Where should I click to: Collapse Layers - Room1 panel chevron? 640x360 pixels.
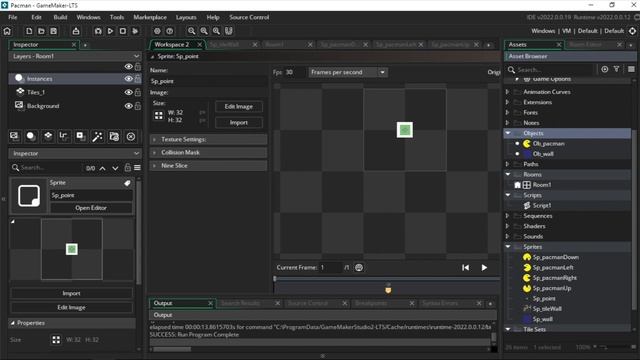pos(136,56)
